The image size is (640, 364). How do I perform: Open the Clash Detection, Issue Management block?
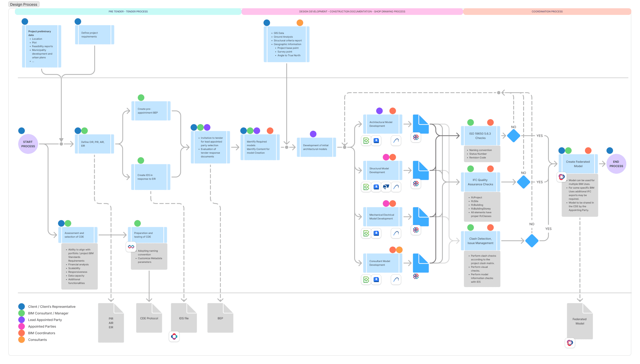point(480,240)
